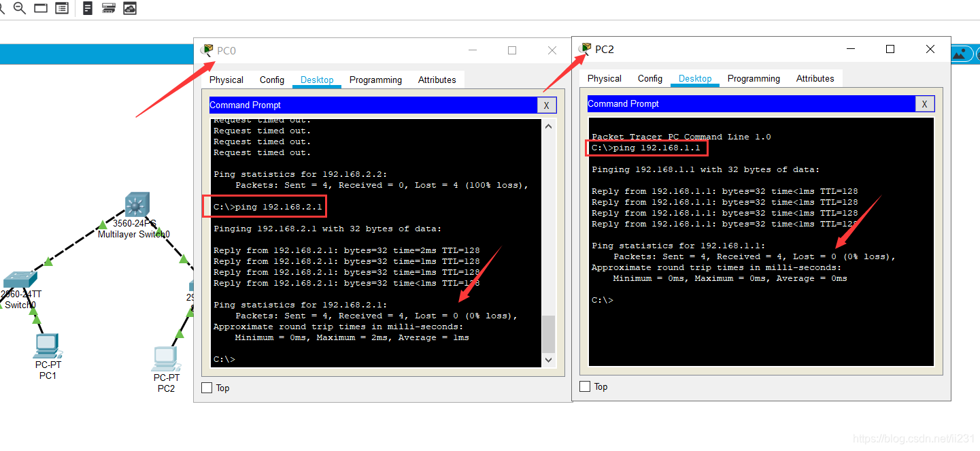Click 'Ping statistics for 192.168.2.2:' line
Image resolution: width=980 pixels, height=451 pixels.
[301, 174]
